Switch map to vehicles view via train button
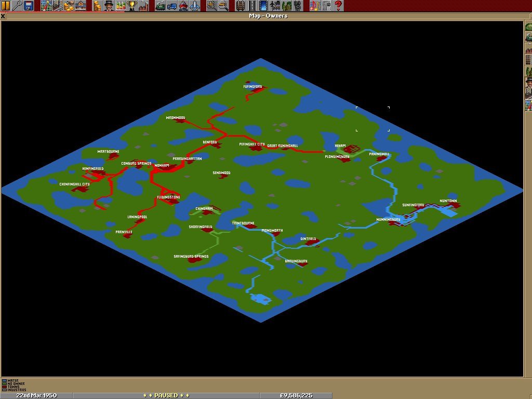The height and width of the screenshot is (399, 532). [x=528, y=37]
